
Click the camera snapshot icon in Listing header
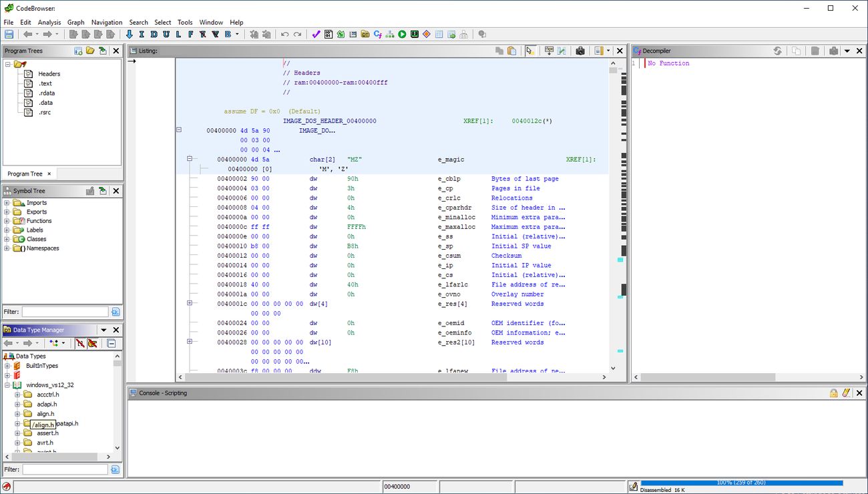(580, 51)
